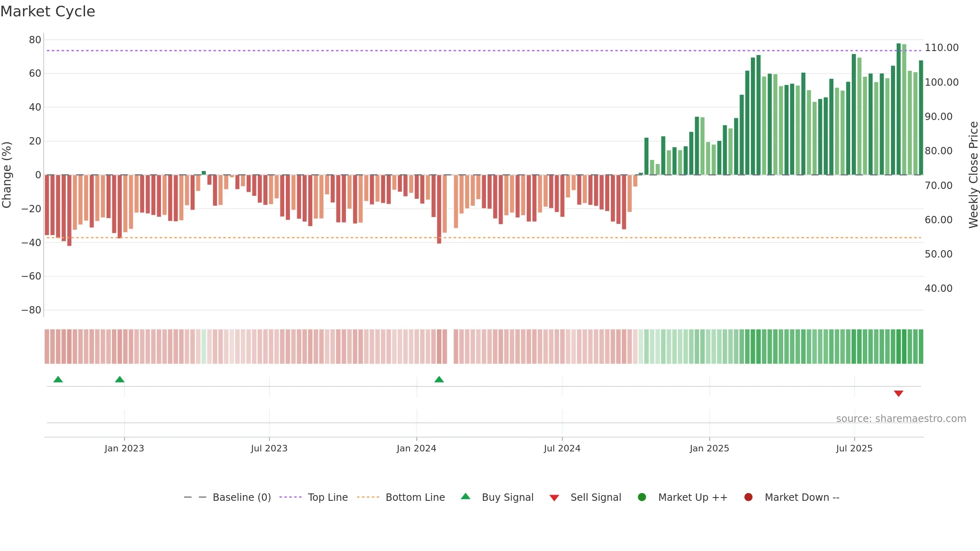Screen dimensions: 980x551
Task: Click the pale green heatmap cell among red cells
Action: tap(204, 347)
